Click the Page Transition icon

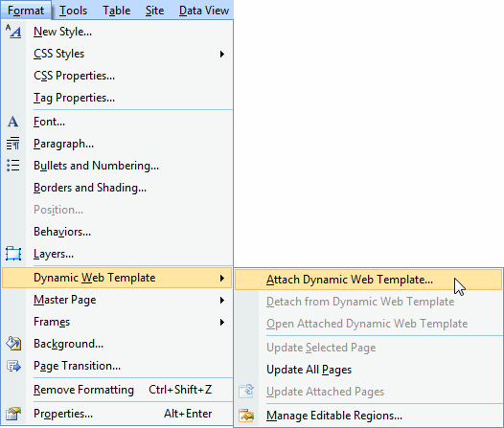tap(13, 366)
